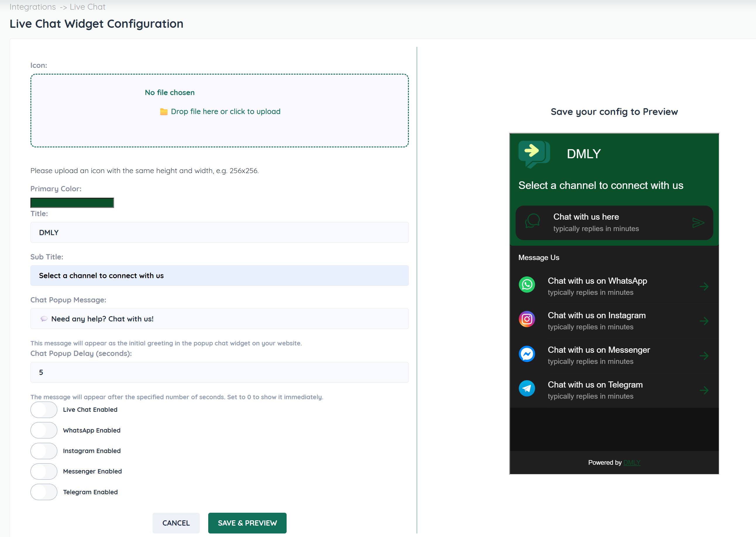Viewport: 756px width, 537px height.
Task: Go to Integrations in the breadcrumb
Action: [x=32, y=7]
